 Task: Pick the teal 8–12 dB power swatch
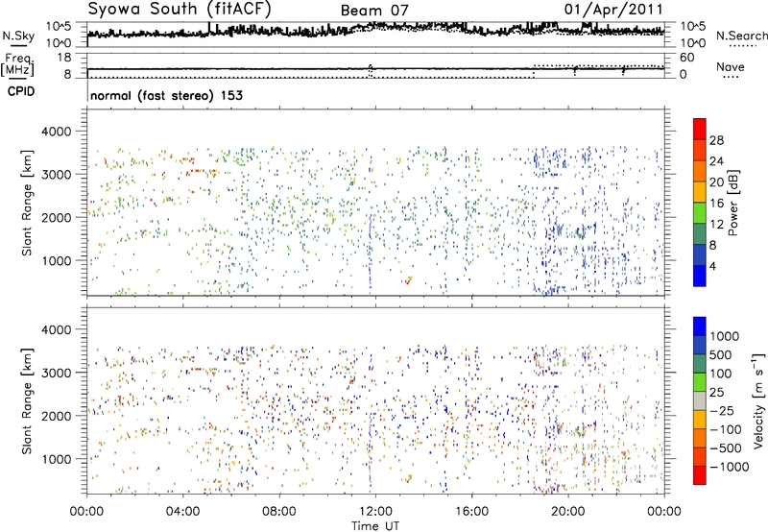pos(700,233)
